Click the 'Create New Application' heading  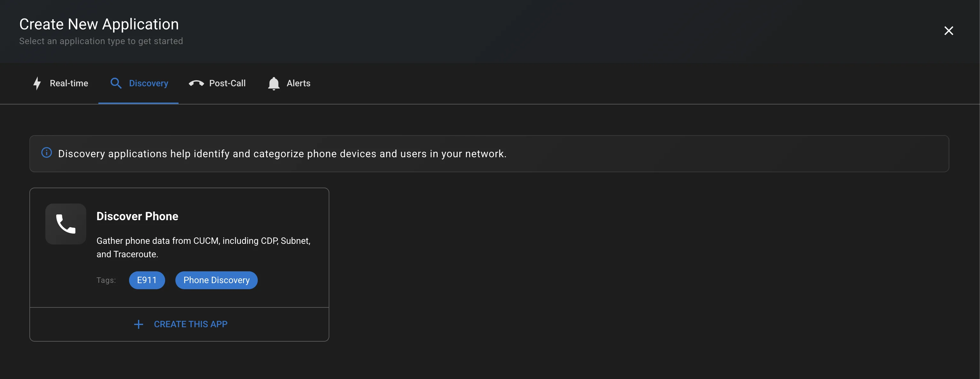click(99, 24)
